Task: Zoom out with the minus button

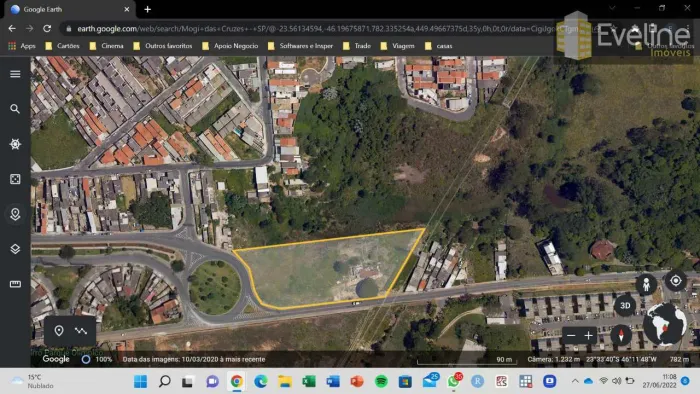Action: (x=571, y=336)
